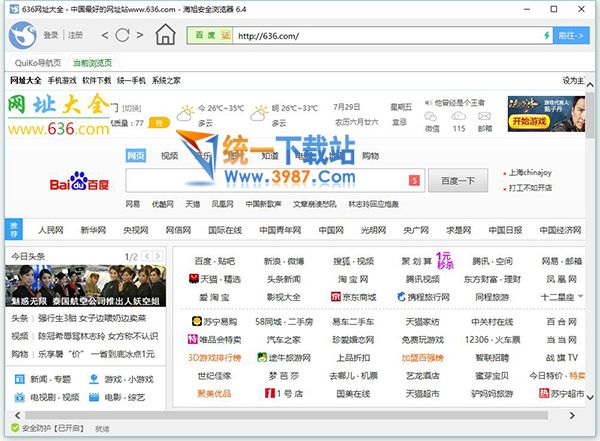
Task: Click the 登录 login link
Action: (51, 35)
